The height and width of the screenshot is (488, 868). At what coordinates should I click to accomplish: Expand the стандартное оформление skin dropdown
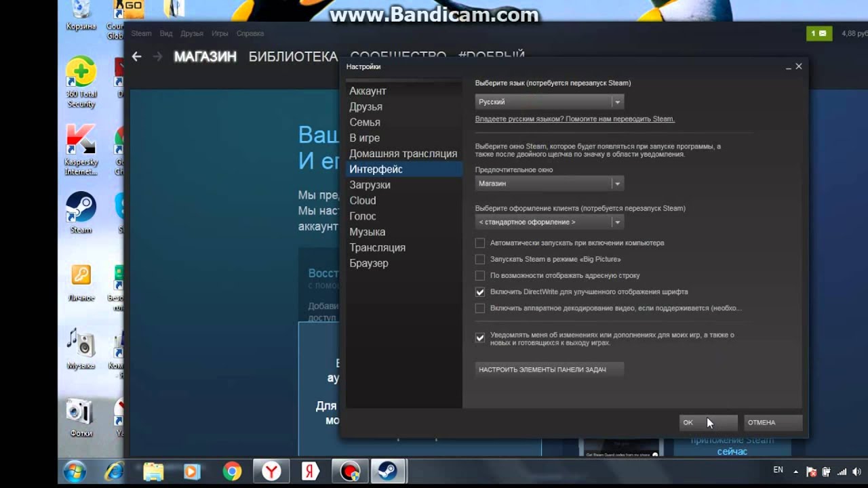pyautogui.click(x=549, y=222)
